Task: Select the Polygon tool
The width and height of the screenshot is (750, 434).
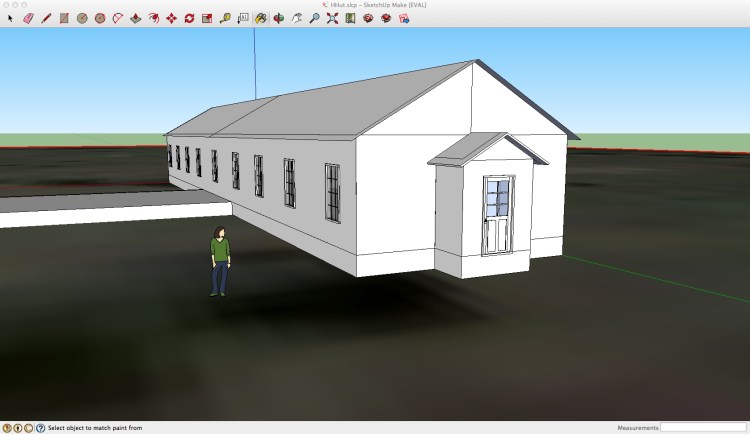Action: click(x=100, y=19)
